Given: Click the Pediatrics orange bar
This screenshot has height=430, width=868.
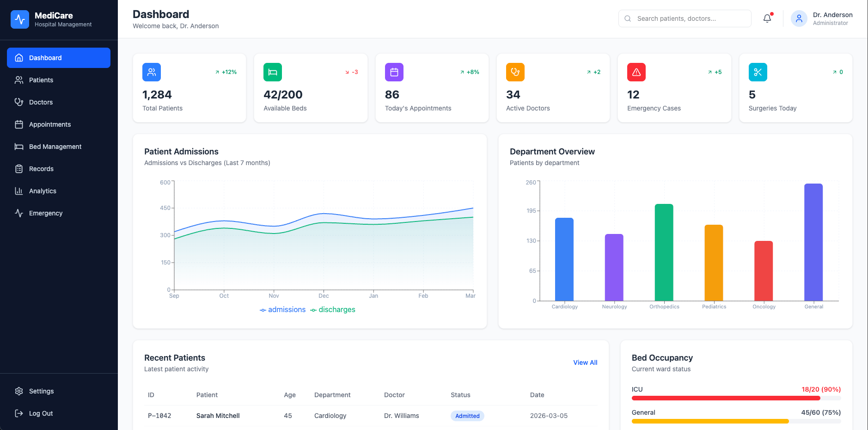Looking at the screenshot, I should pyautogui.click(x=714, y=263).
